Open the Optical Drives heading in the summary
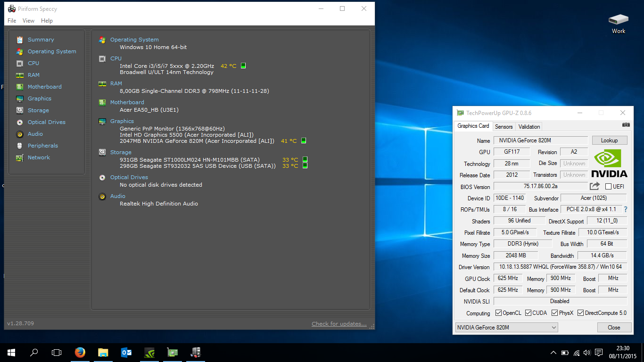Viewport: 644px width, 362px height. click(129, 177)
